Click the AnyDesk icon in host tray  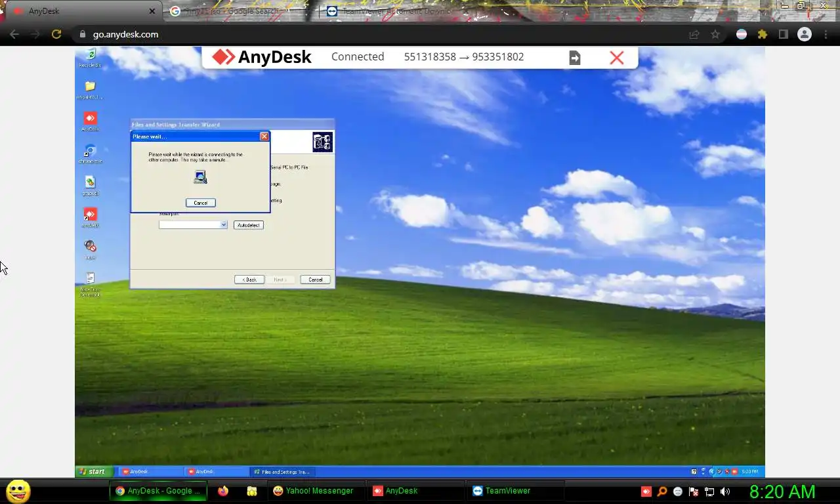(x=646, y=492)
